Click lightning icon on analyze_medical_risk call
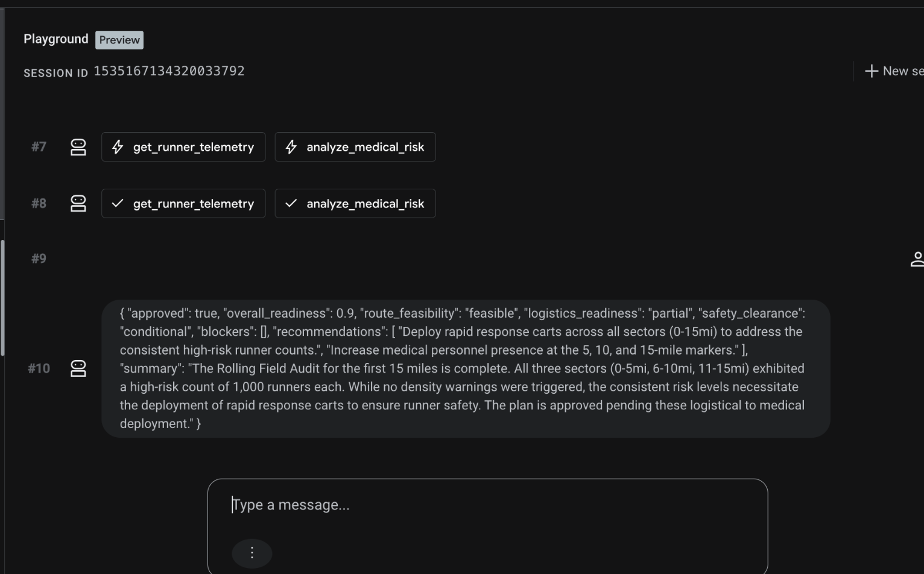 point(291,147)
